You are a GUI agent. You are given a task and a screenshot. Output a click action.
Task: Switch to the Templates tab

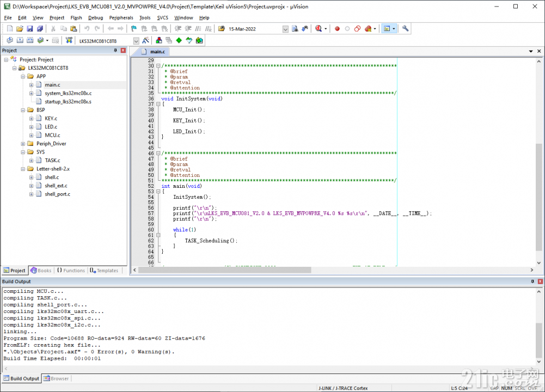[x=104, y=271]
